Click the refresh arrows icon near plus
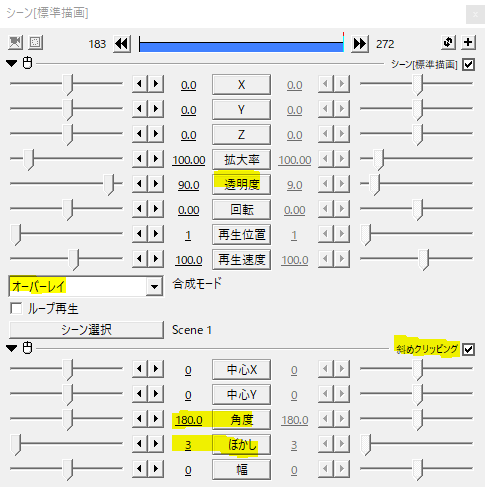The height and width of the screenshot is (487, 485). pyautogui.click(x=448, y=42)
